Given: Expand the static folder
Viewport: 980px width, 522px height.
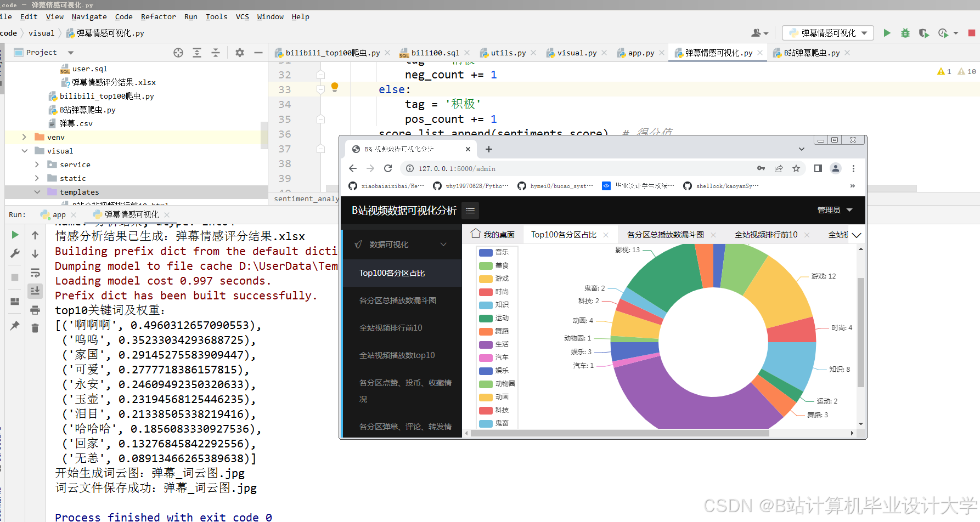Looking at the screenshot, I should point(37,178).
